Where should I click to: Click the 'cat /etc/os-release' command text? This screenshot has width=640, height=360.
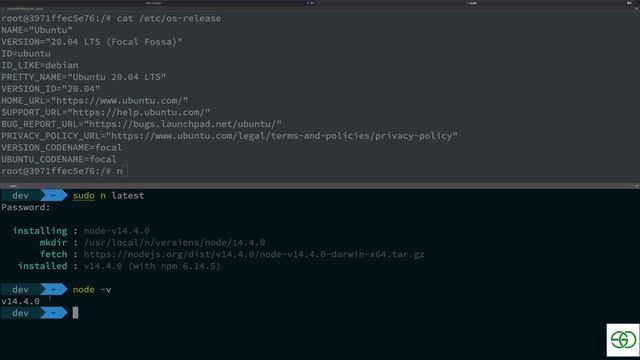[169, 18]
